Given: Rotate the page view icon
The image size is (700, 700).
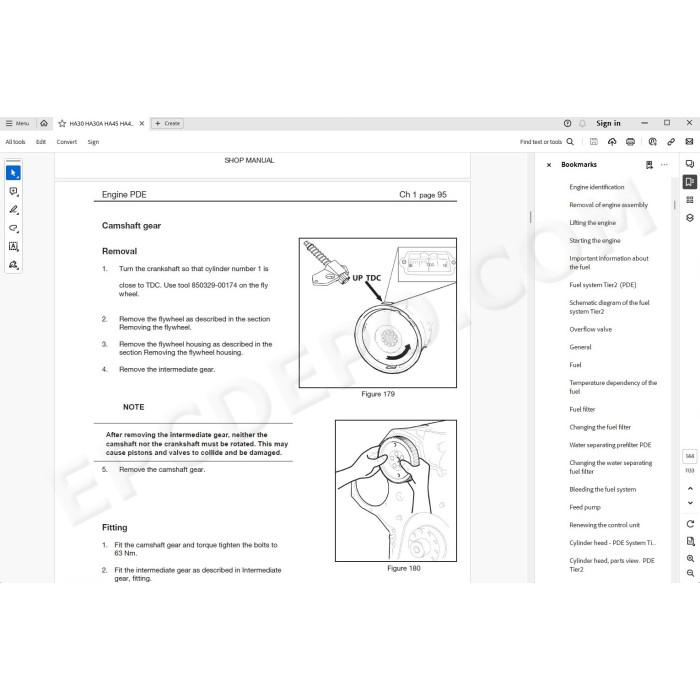Looking at the screenshot, I should pos(690,524).
